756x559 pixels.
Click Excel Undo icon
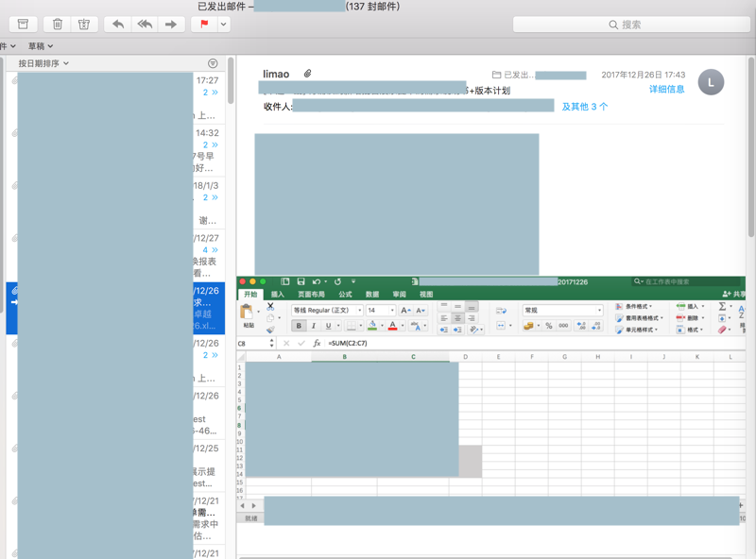pyautogui.click(x=317, y=281)
